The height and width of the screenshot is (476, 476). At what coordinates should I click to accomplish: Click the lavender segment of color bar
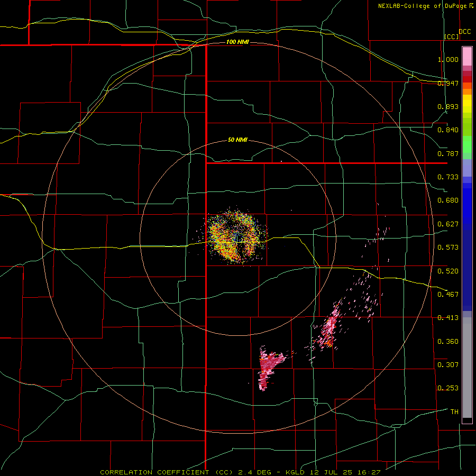467,168
